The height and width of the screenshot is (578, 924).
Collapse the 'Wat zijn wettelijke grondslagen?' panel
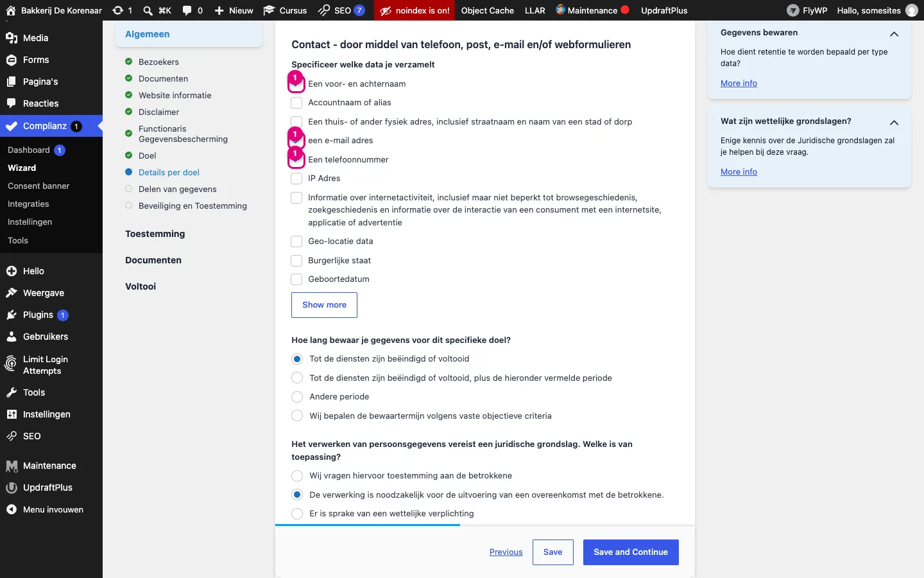click(x=894, y=122)
